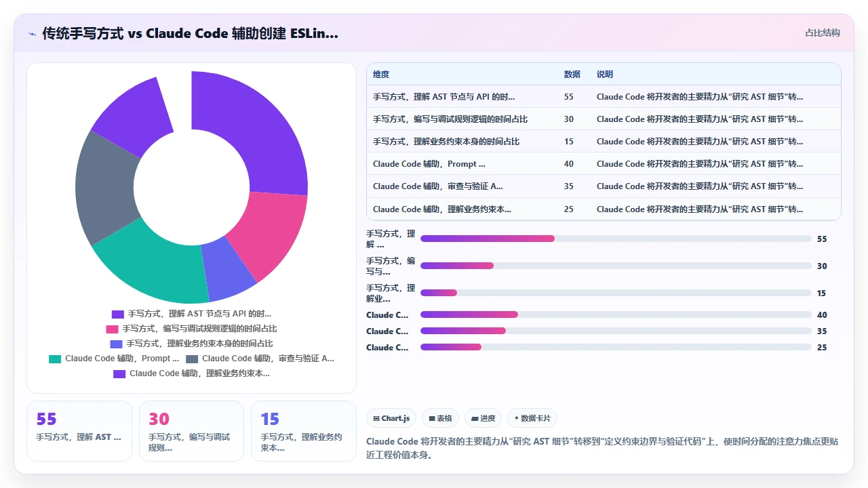Click table cell 手写方式，理解业务约束本身的时间占比
Image resolution: width=868 pixels, height=488 pixels.
(446, 142)
